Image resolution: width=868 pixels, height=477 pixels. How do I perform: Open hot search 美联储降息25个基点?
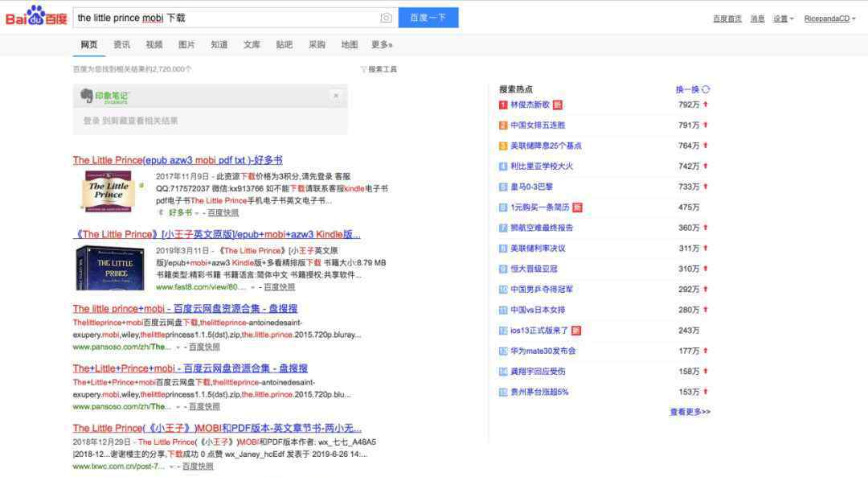click(x=546, y=146)
